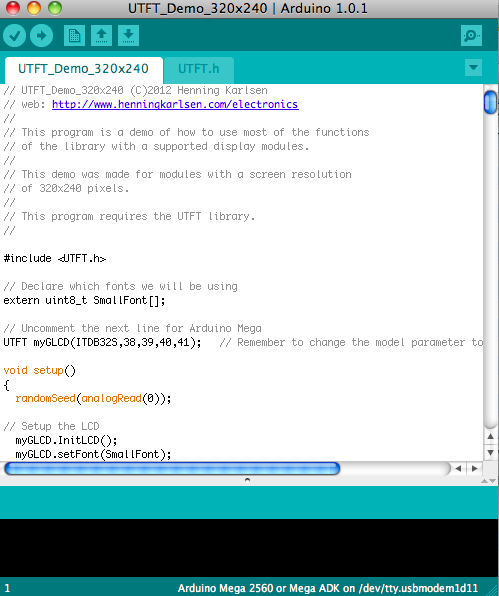Open a sketch with up-arrow icon
Viewport: 499px width, 596px height.
click(101, 36)
